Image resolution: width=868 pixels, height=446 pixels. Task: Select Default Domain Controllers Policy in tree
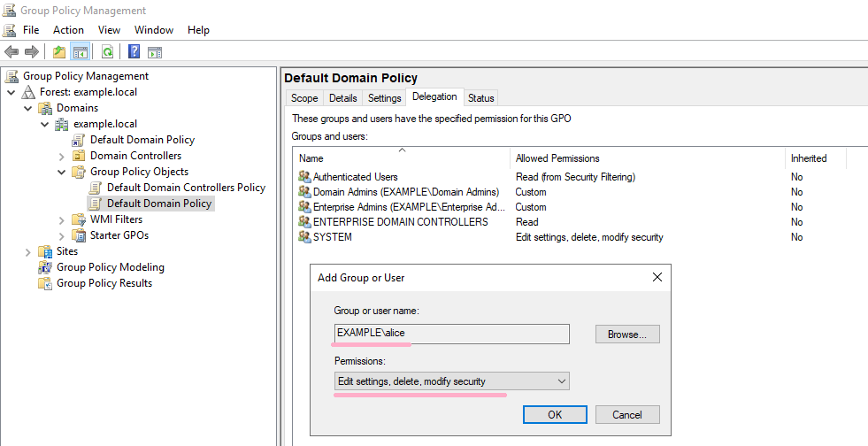pos(186,188)
